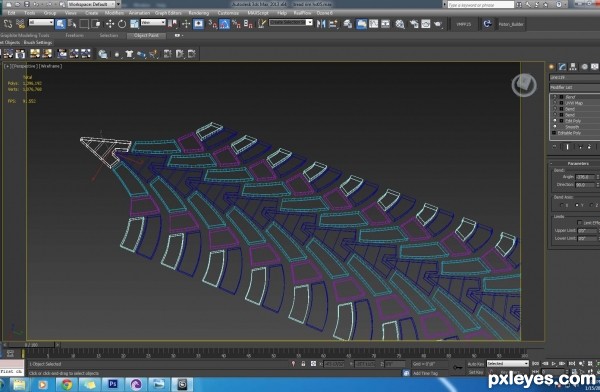The height and width of the screenshot is (392, 600).
Task: Toggle Window/Crossing selection icon
Action: pyautogui.click(x=96, y=24)
